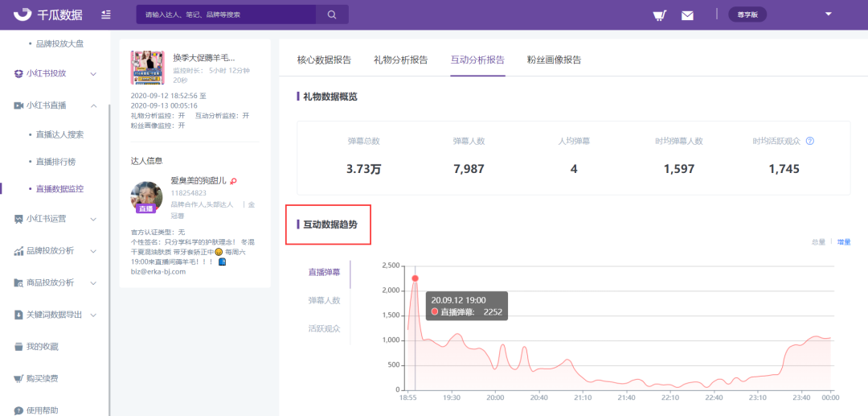
Task: Open the shopping cart icon in header
Action: click(659, 14)
